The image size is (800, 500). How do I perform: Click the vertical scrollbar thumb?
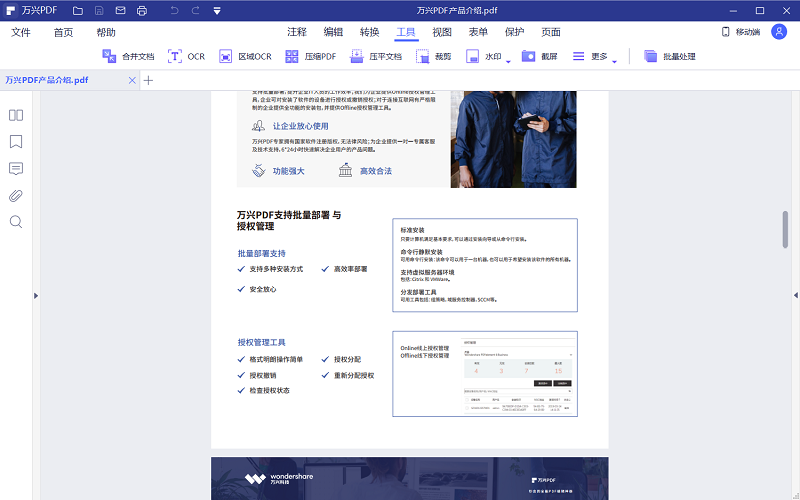point(785,230)
